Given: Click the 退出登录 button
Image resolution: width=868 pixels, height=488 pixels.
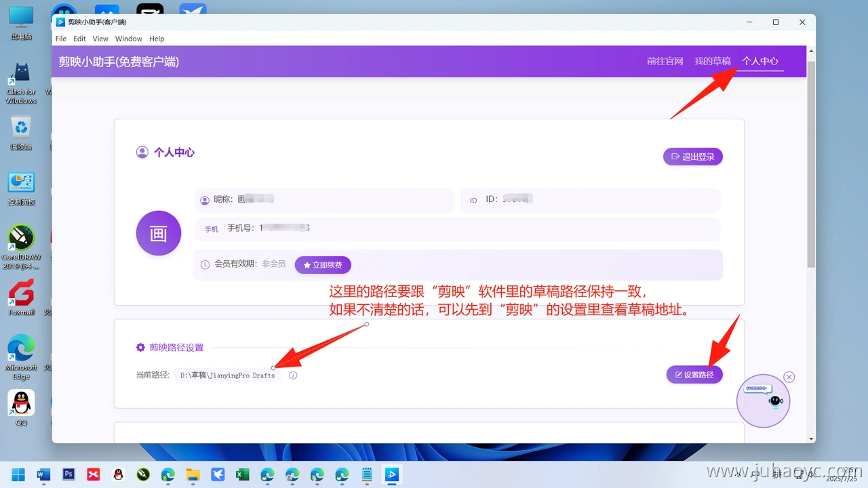Looking at the screenshot, I should tap(693, 157).
